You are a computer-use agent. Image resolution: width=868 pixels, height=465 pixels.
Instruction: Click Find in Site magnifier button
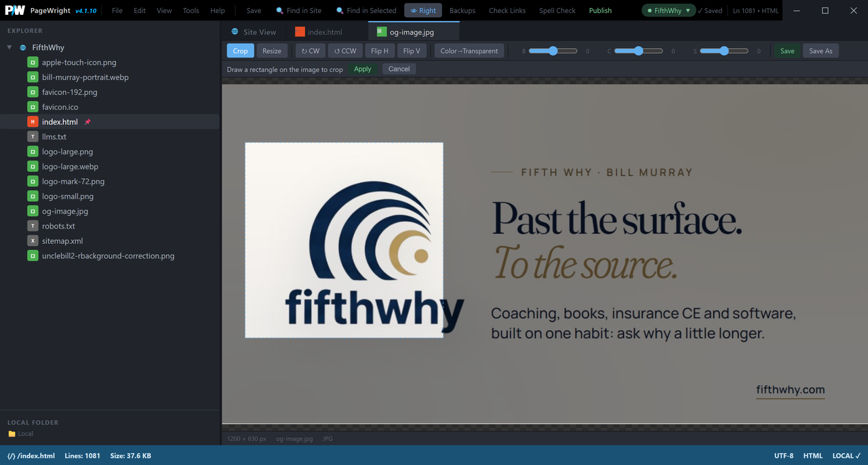pyautogui.click(x=298, y=11)
